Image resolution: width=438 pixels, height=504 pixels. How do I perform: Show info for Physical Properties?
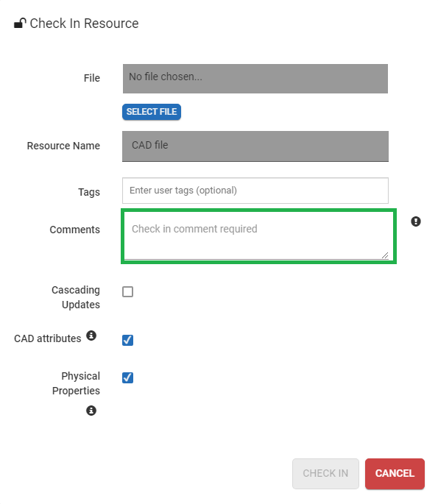click(91, 411)
